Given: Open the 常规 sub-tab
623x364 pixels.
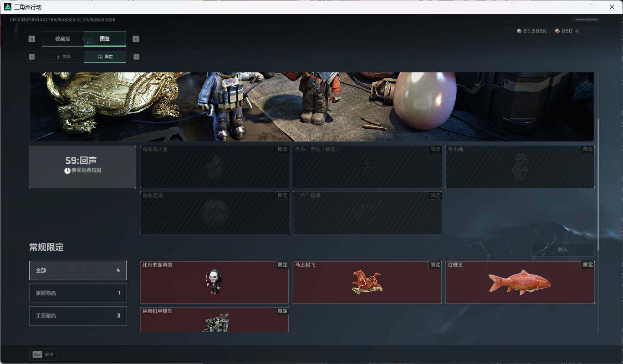Looking at the screenshot, I should 63,57.
